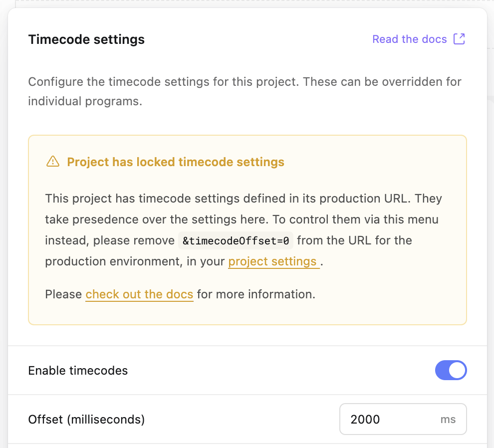This screenshot has width=494, height=448.
Task: Click the Timecode settings heading
Action: [x=86, y=39]
